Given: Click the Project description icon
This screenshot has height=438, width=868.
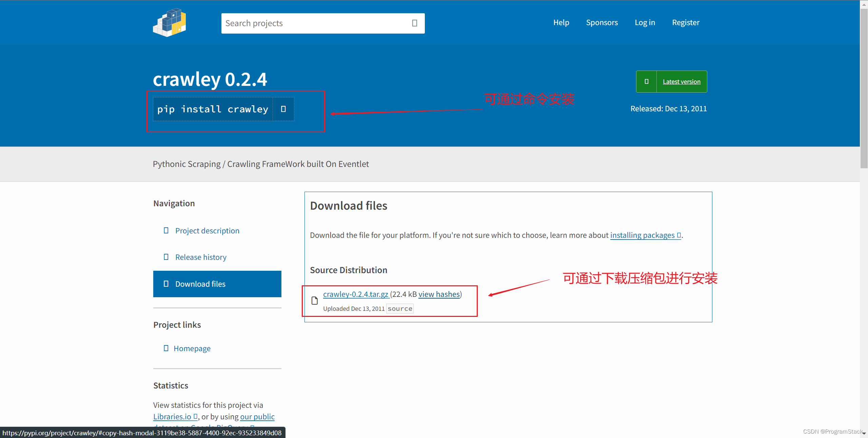Looking at the screenshot, I should coord(166,230).
